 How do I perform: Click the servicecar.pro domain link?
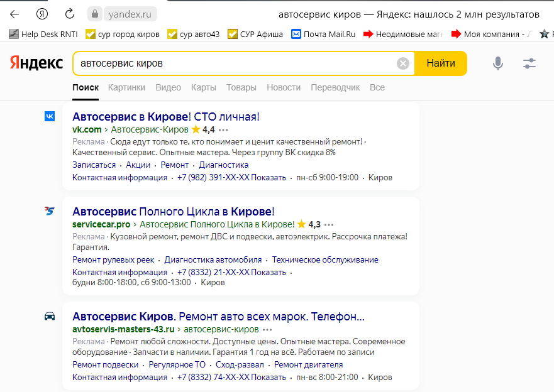pos(101,224)
